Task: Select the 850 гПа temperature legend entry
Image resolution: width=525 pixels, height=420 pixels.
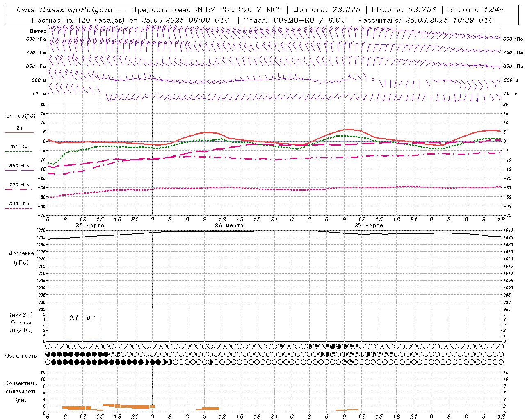Action: [19, 166]
